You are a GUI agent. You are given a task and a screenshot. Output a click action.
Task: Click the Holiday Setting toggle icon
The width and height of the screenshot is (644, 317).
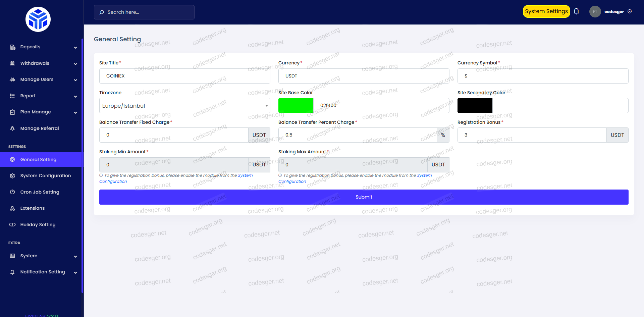coord(12,225)
